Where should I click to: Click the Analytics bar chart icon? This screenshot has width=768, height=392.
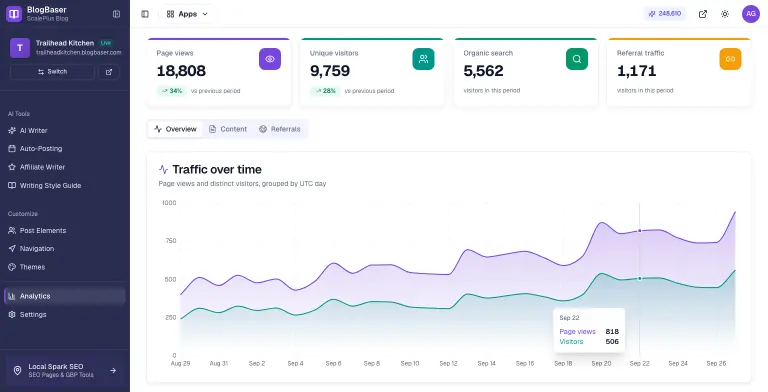(x=12, y=296)
